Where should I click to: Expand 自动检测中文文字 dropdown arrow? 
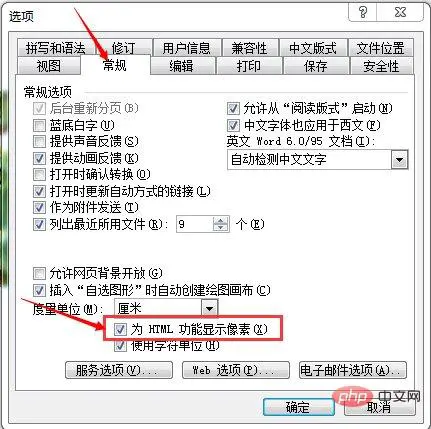tap(399, 160)
